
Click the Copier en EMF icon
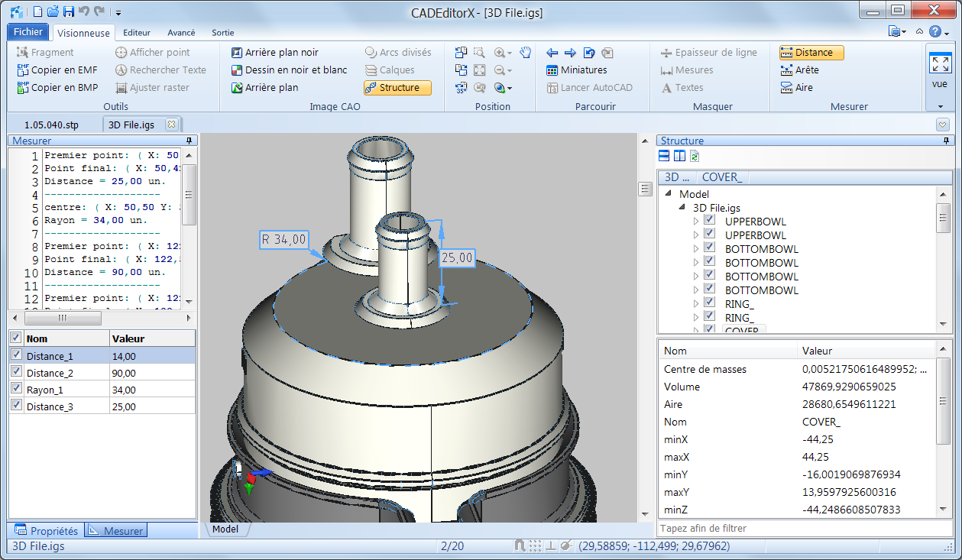pos(23,70)
